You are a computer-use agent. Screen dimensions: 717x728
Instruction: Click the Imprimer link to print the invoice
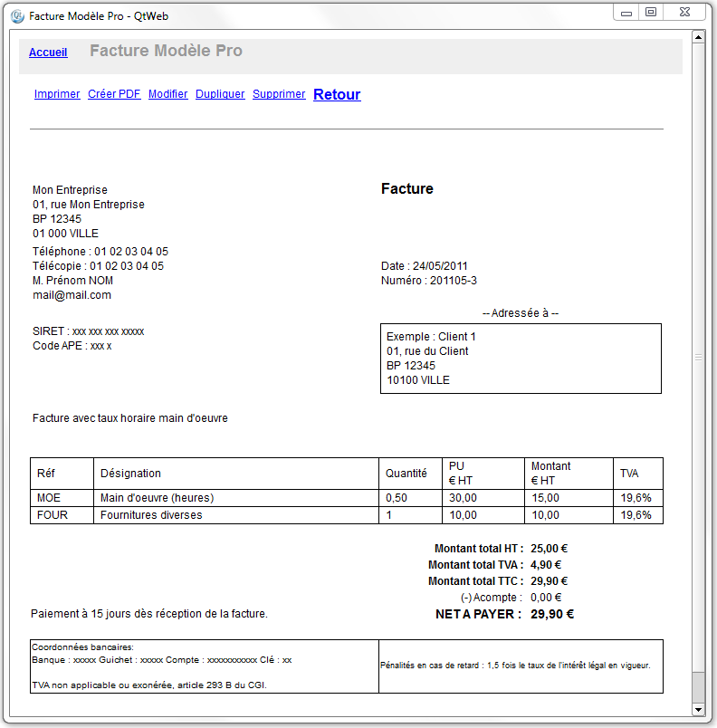click(x=57, y=94)
